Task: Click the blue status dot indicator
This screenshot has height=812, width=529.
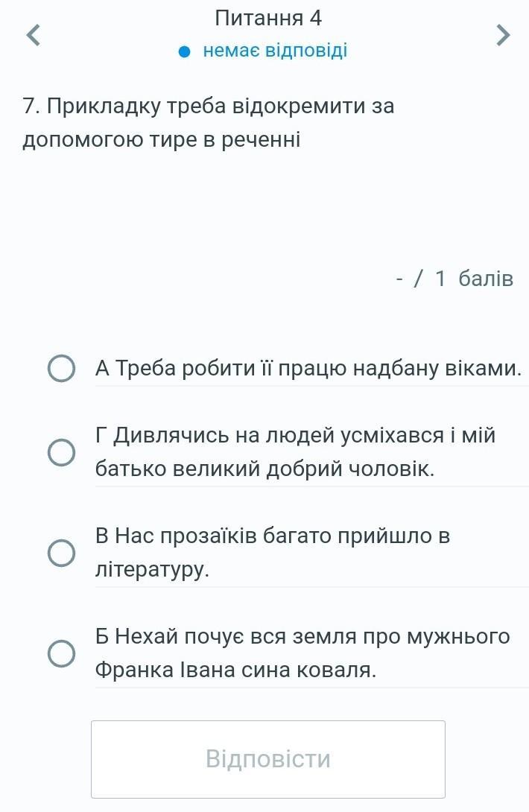Action: 185,51
